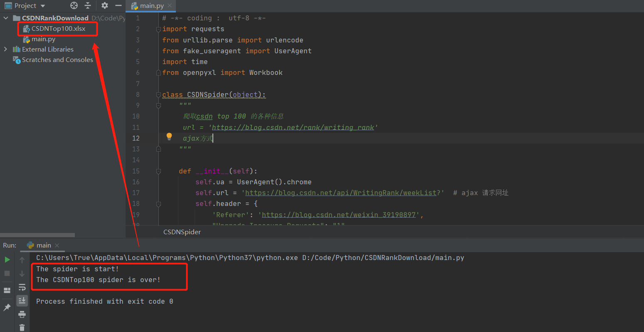This screenshot has width=644, height=332.
Task: Click the yellow lightbulb intention icon
Action: tap(169, 136)
